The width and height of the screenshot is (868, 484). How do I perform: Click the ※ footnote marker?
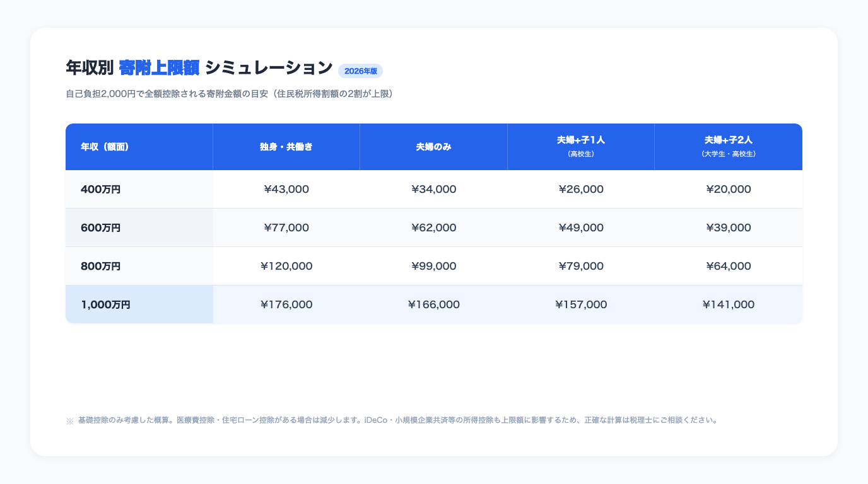(x=69, y=420)
